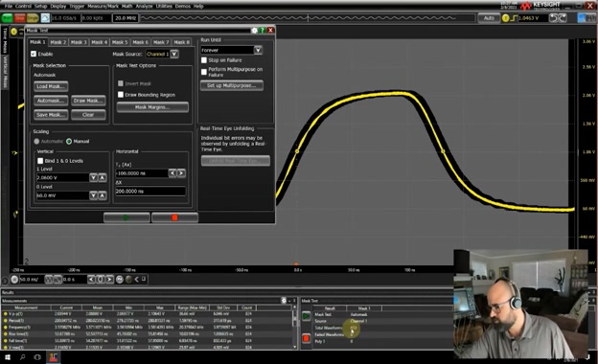Zero the horizontal position with center button

click(x=101, y=280)
